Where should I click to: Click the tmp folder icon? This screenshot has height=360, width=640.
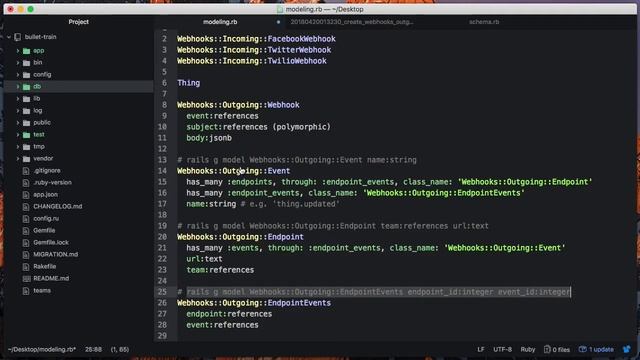[x=27, y=147]
